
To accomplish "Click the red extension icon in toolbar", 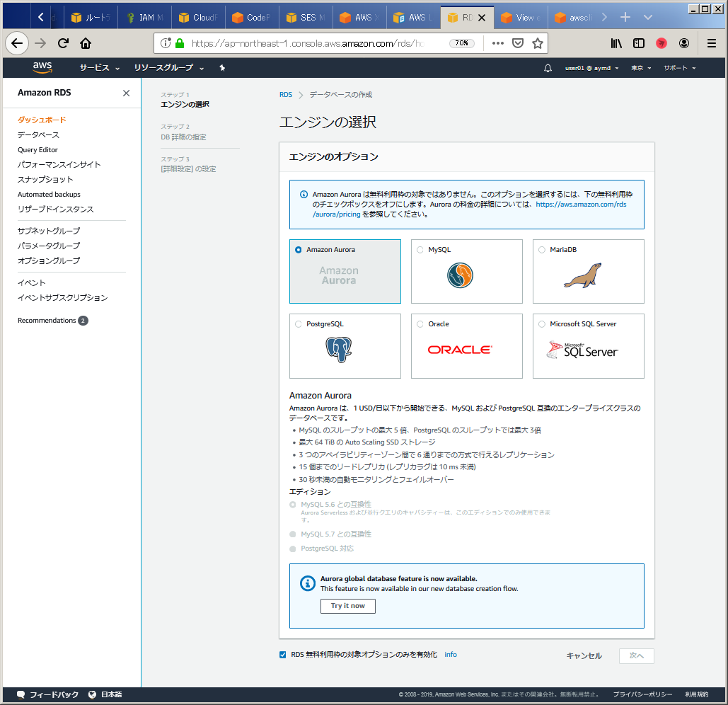I will pos(661,43).
